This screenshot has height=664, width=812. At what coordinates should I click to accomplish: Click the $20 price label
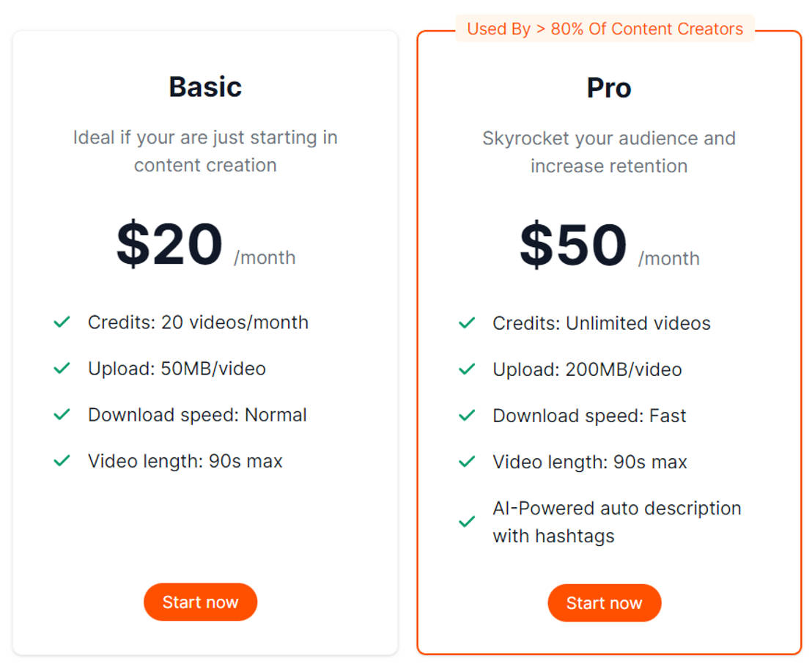(x=169, y=246)
